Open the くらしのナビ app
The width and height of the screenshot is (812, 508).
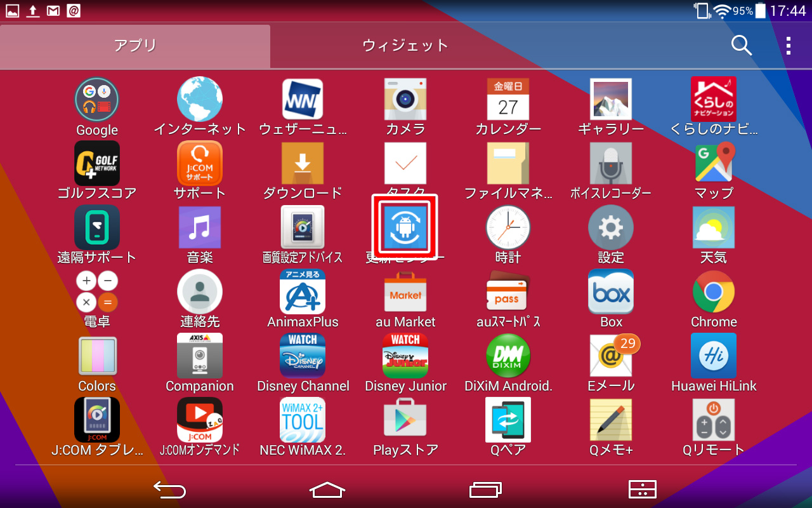click(x=714, y=99)
